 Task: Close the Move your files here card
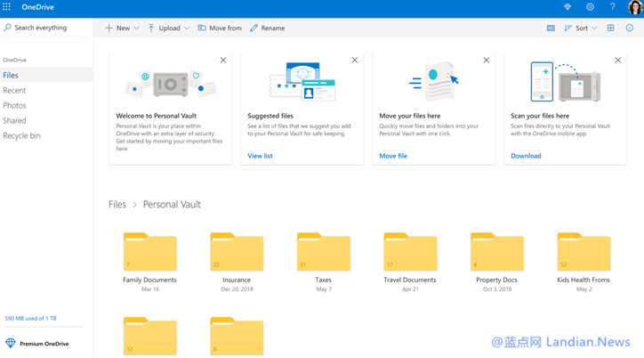[487, 60]
